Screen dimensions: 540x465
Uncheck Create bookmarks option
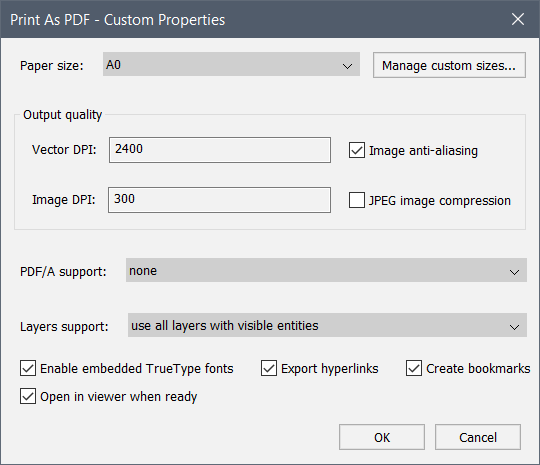point(414,368)
